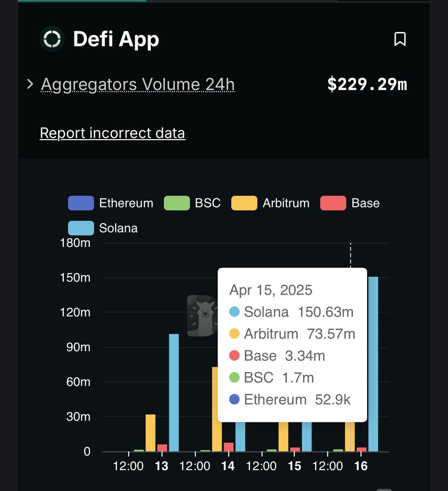This screenshot has height=491, width=448.
Task: Click the Arbitrum legend label
Action: (286, 203)
